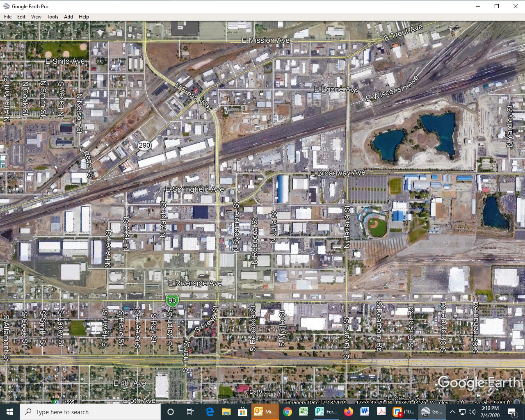The width and height of the screenshot is (525, 420).
Task: Open the notification center
Action: tap(512, 412)
